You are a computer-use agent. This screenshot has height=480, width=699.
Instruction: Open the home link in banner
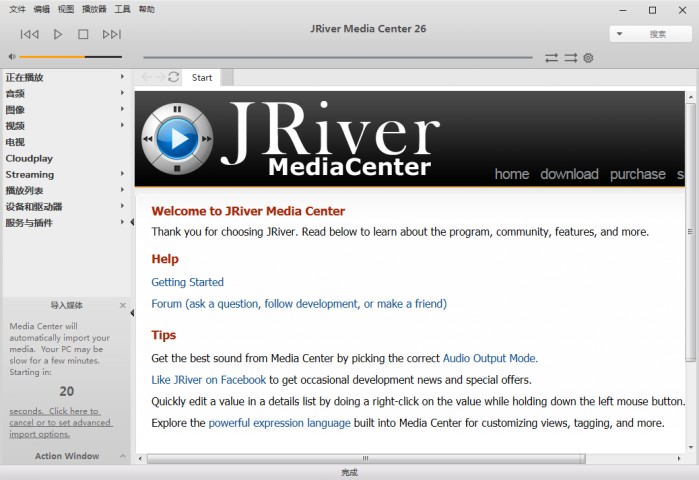tap(512, 174)
